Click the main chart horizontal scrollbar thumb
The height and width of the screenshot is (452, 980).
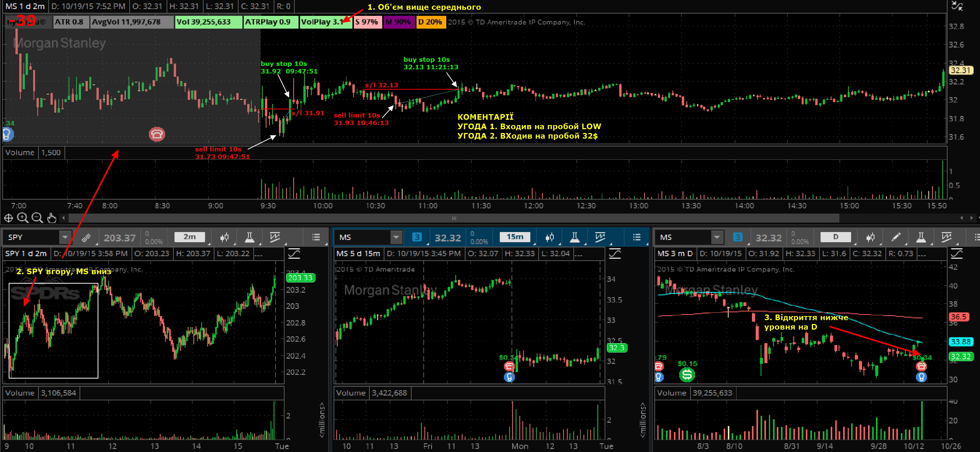pyautogui.click(x=454, y=218)
